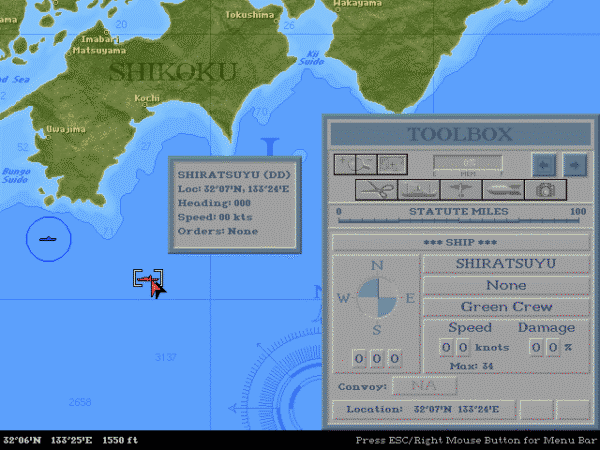Click the compass heading dial
600x450 pixels.
[x=377, y=298]
